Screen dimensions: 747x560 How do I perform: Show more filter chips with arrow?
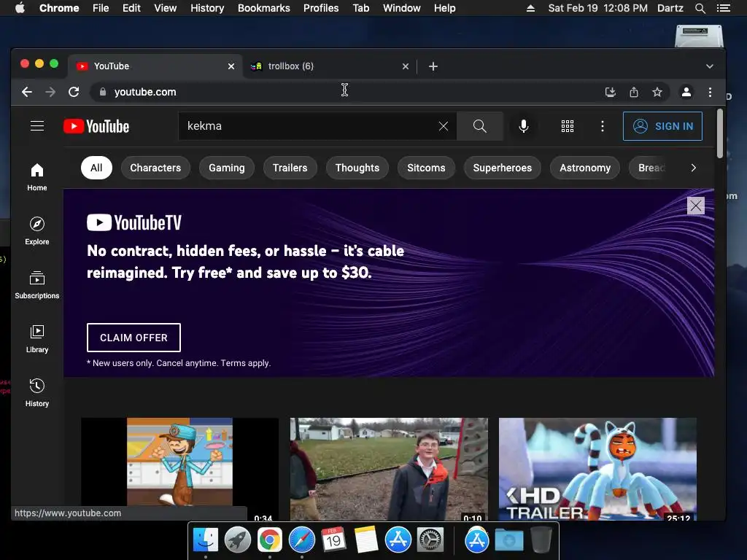(693, 168)
